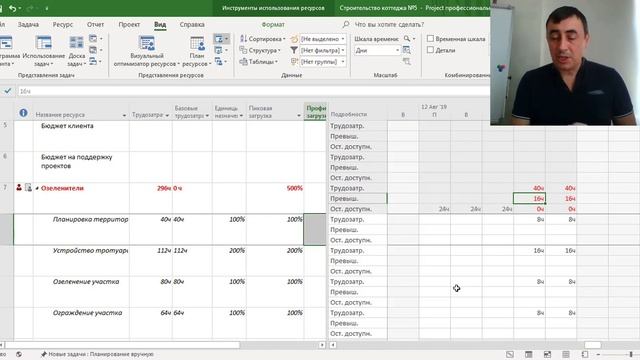
Task: Click the Redo arrow in the title bar
Action: 30,8
